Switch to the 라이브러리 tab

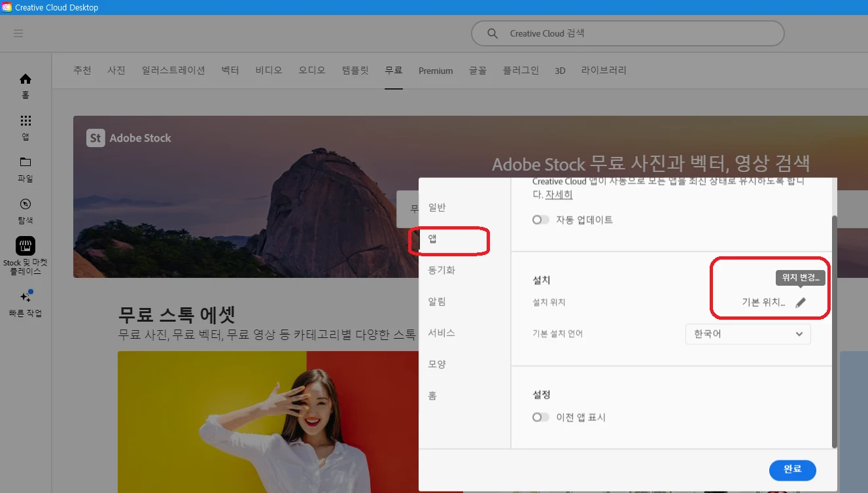click(x=604, y=70)
